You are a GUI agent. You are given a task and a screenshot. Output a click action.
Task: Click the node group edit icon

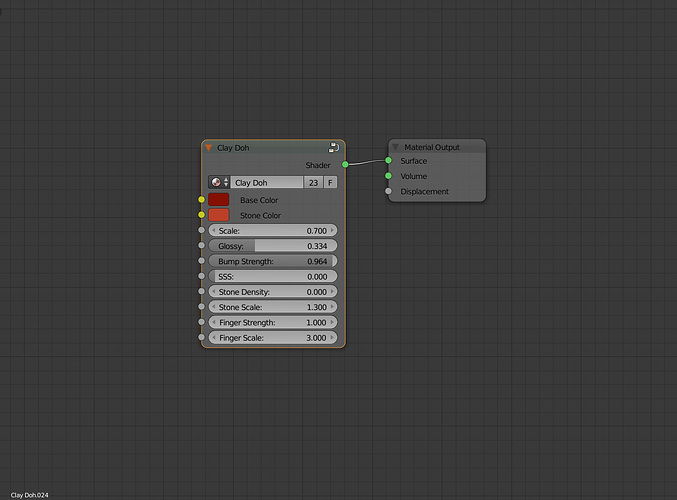tap(334, 148)
